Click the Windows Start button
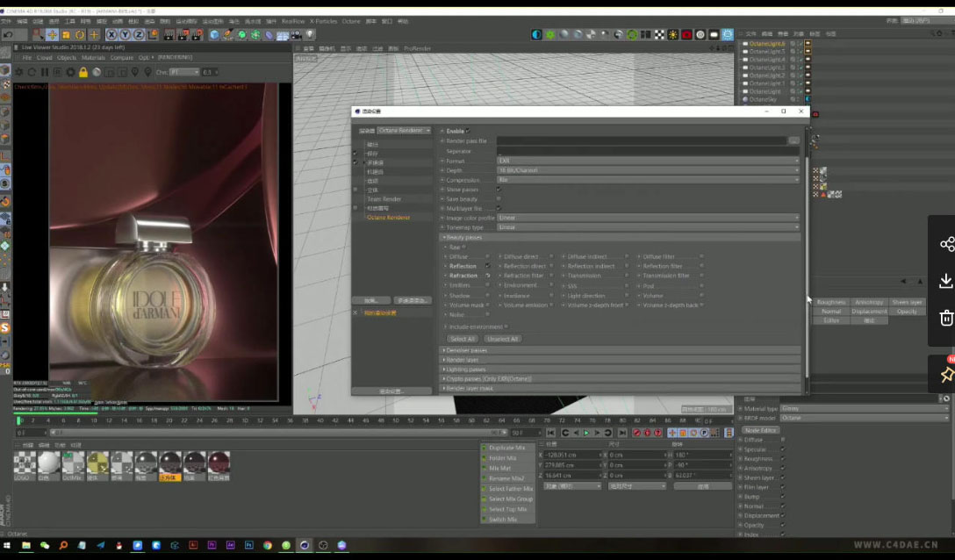This screenshot has width=955, height=560. tap(7, 545)
